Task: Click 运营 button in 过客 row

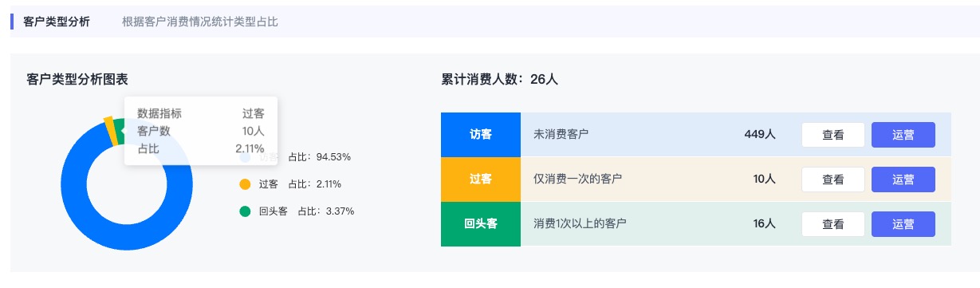Action: pos(903,180)
